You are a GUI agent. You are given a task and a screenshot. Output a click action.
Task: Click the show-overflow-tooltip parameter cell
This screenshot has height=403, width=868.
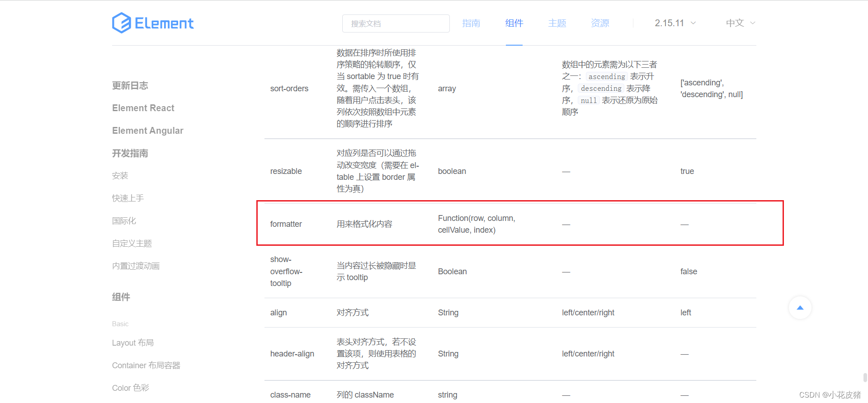[287, 271]
